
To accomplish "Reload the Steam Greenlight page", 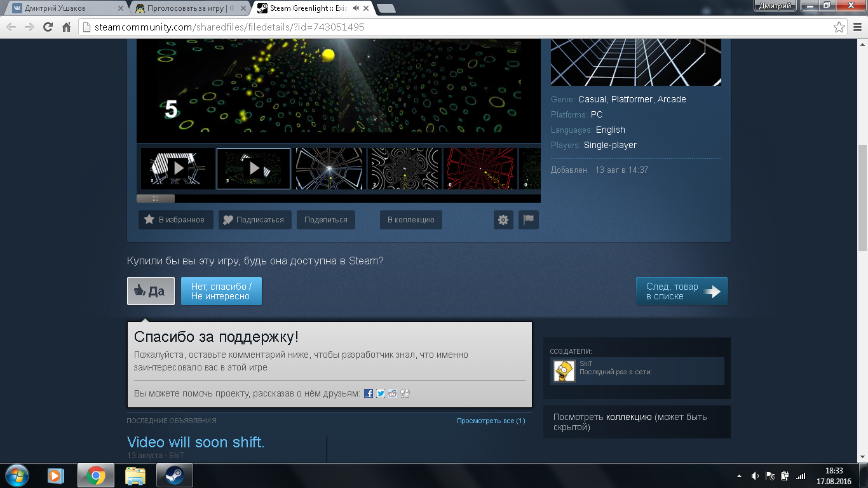I will 48,27.
